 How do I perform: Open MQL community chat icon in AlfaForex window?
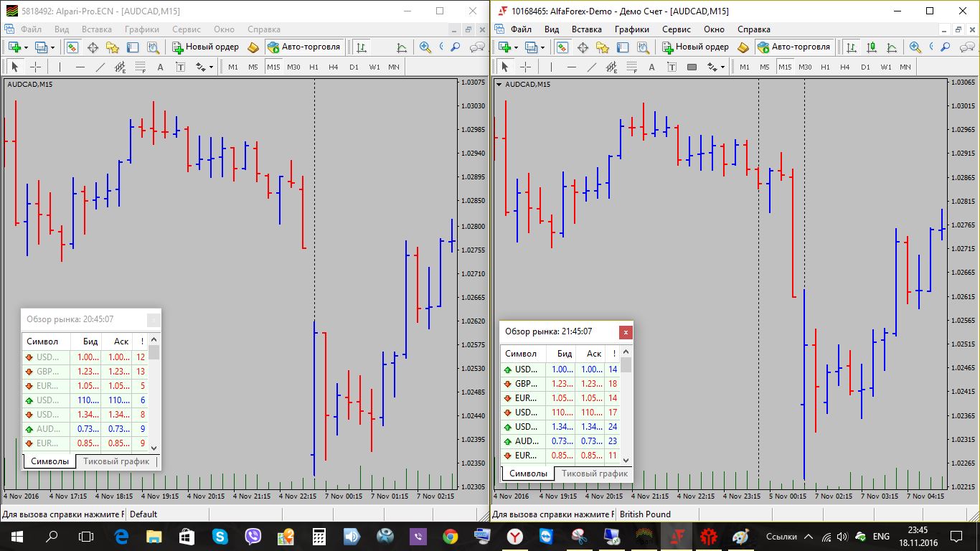[x=967, y=47]
